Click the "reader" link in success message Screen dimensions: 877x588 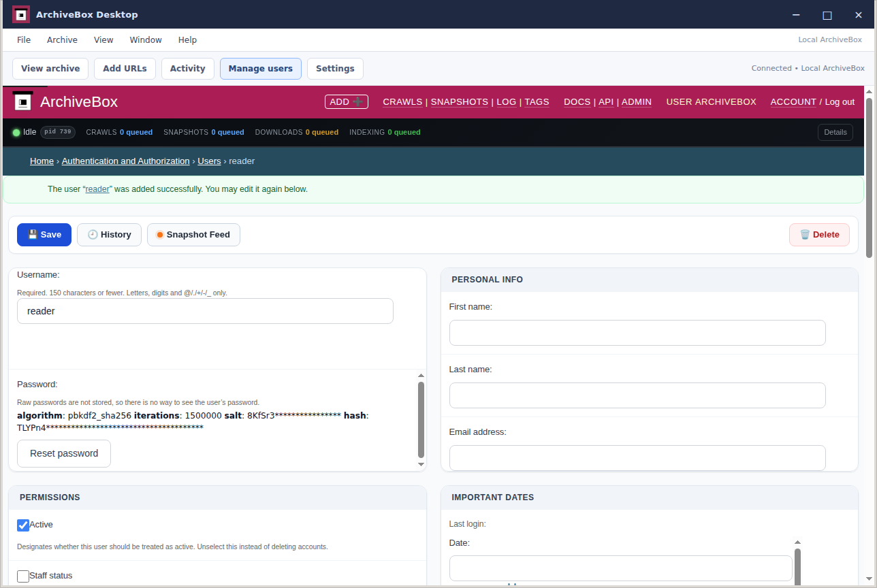pos(97,189)
